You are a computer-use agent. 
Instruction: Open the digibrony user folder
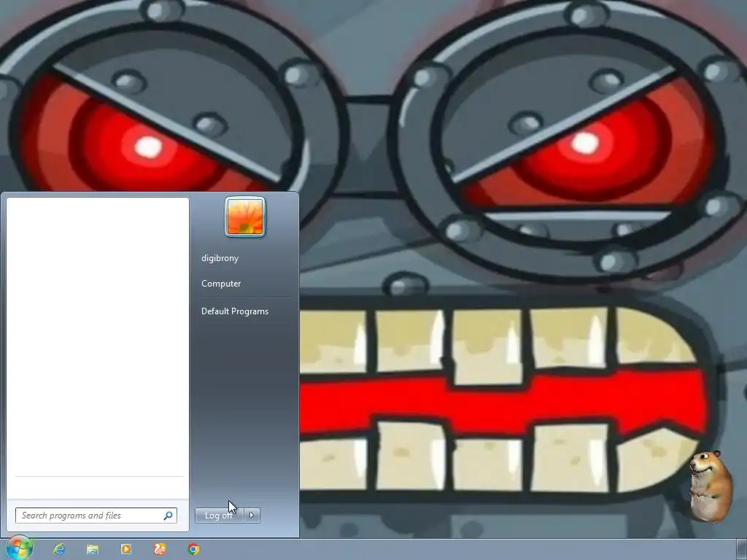click(220, 258)
